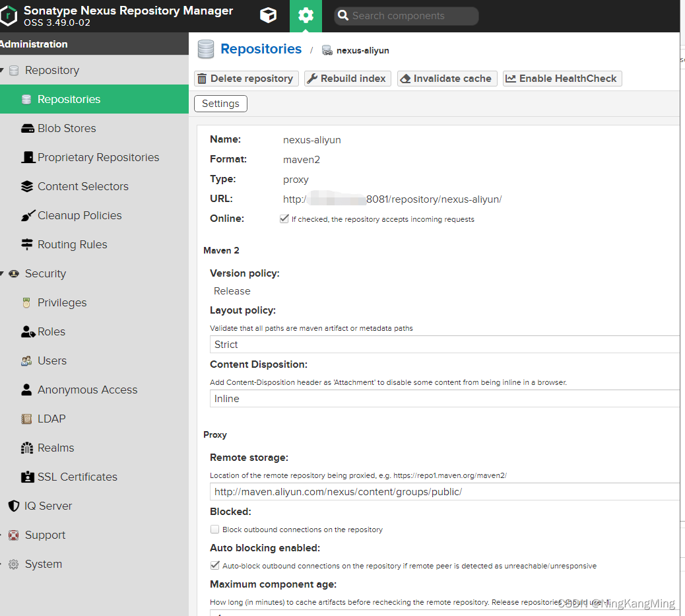Open Blob Stores in the sidebar
685x616 pixels.
click(67, 129)
